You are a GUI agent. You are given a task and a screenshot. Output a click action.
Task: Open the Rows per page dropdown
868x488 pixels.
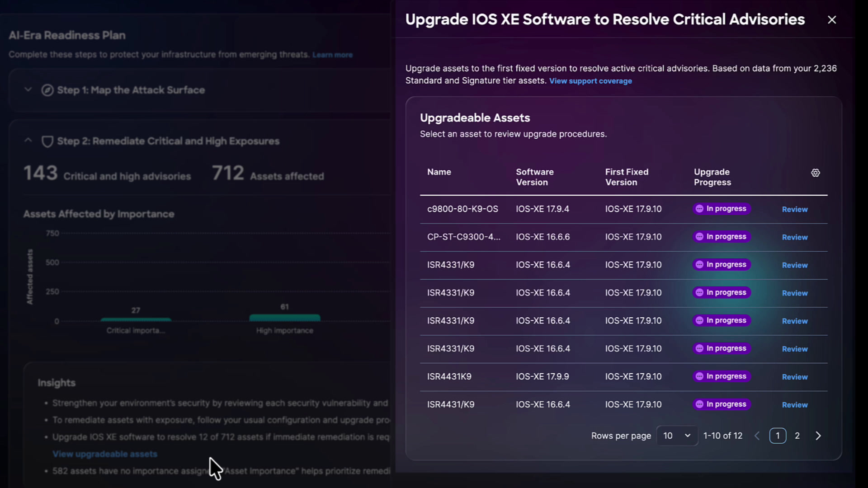click(677, 436)
